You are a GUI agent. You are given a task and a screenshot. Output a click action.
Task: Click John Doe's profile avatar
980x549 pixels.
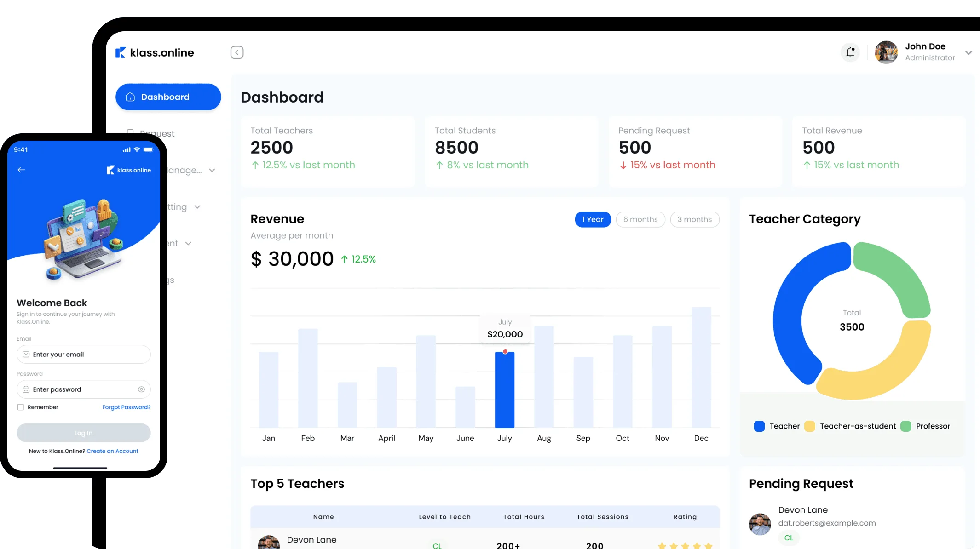(886, 52)
